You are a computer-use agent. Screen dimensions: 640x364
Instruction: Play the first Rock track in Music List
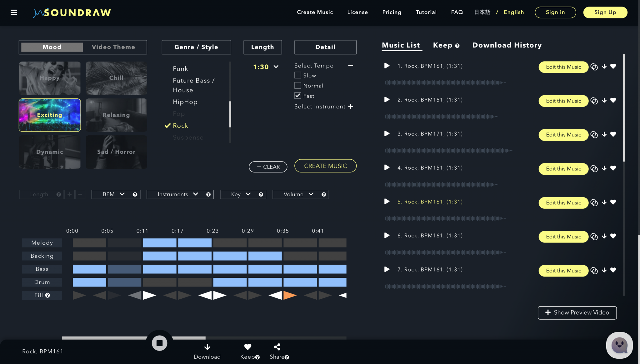pyautogui.click(x=387, y=66)
